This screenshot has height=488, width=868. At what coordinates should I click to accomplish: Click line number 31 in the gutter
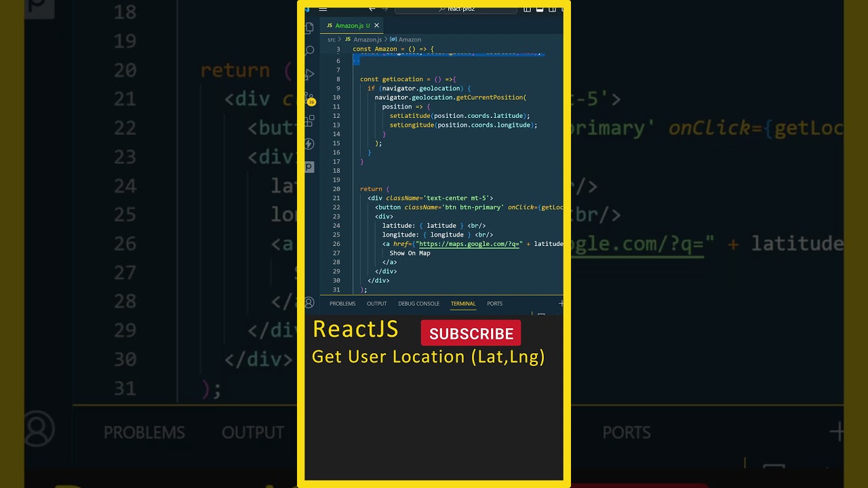337,289
